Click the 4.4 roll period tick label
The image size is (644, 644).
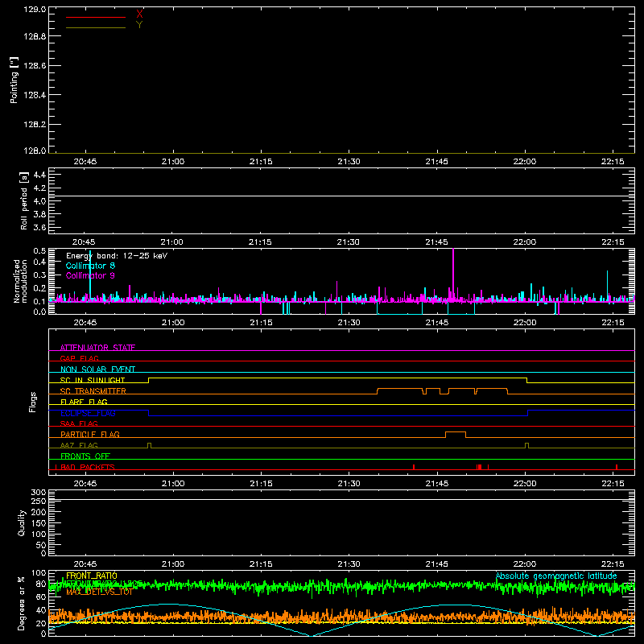click(39, 175)
